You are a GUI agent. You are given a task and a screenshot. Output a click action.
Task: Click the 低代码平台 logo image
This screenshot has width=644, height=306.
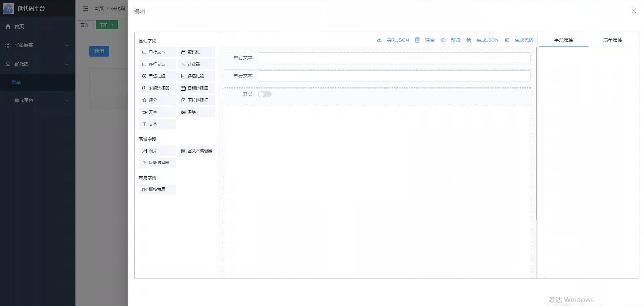coord(8,8)
